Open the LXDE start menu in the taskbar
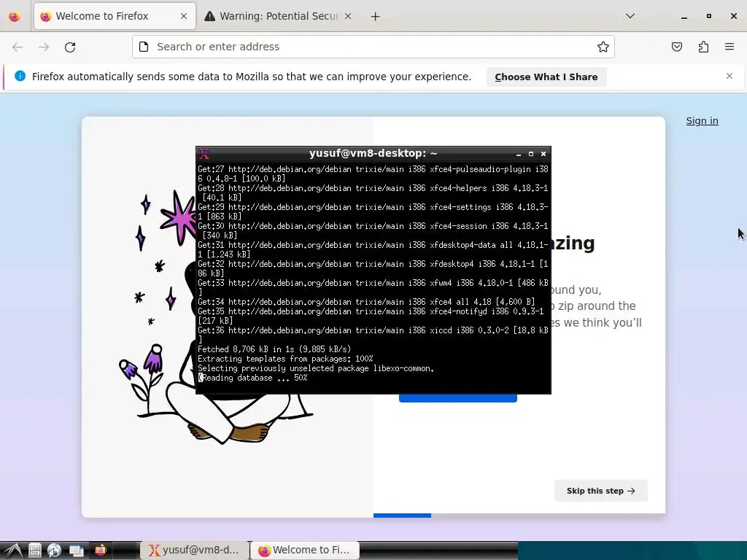The image size is (747, 560). 12,551
